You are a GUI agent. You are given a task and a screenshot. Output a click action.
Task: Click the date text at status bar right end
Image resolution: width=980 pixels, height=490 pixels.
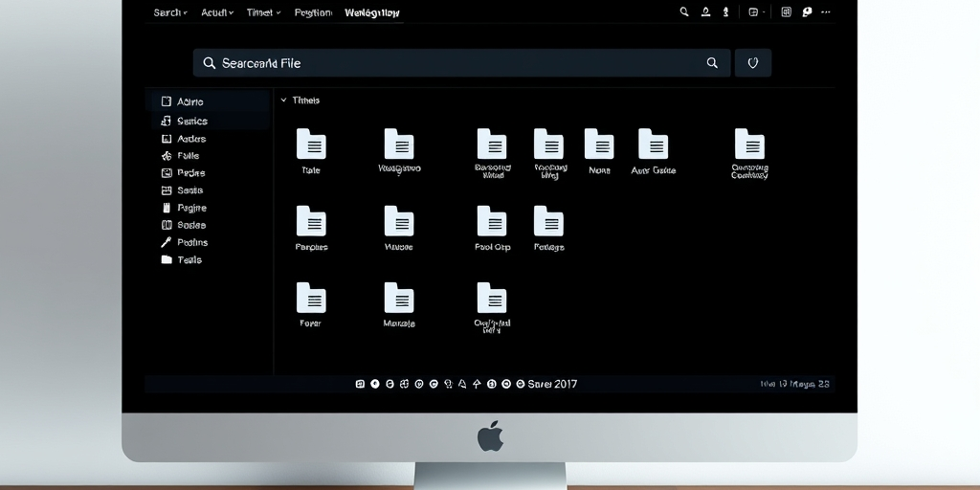795,384
